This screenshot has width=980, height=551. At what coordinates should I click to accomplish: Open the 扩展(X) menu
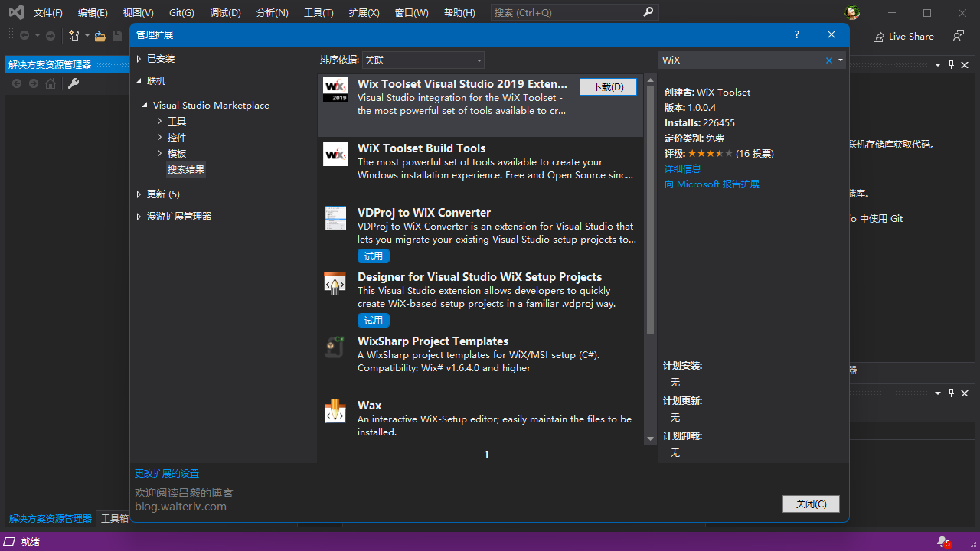(364, 13)
